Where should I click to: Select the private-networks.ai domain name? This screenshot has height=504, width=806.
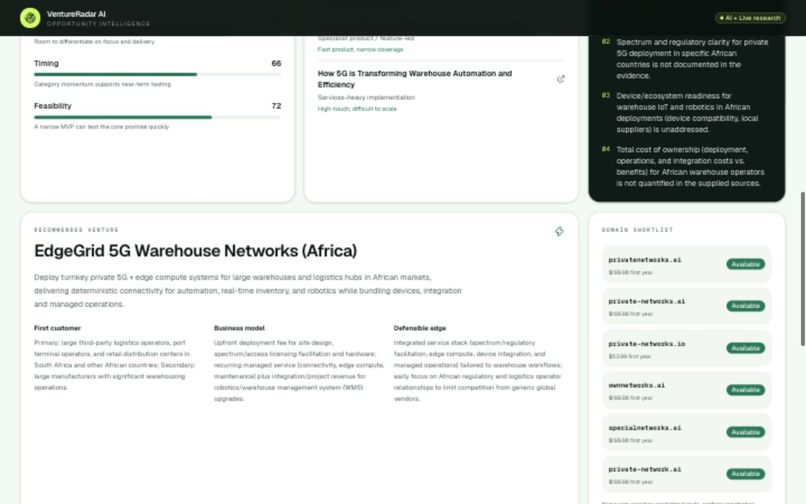click(647, 302)
